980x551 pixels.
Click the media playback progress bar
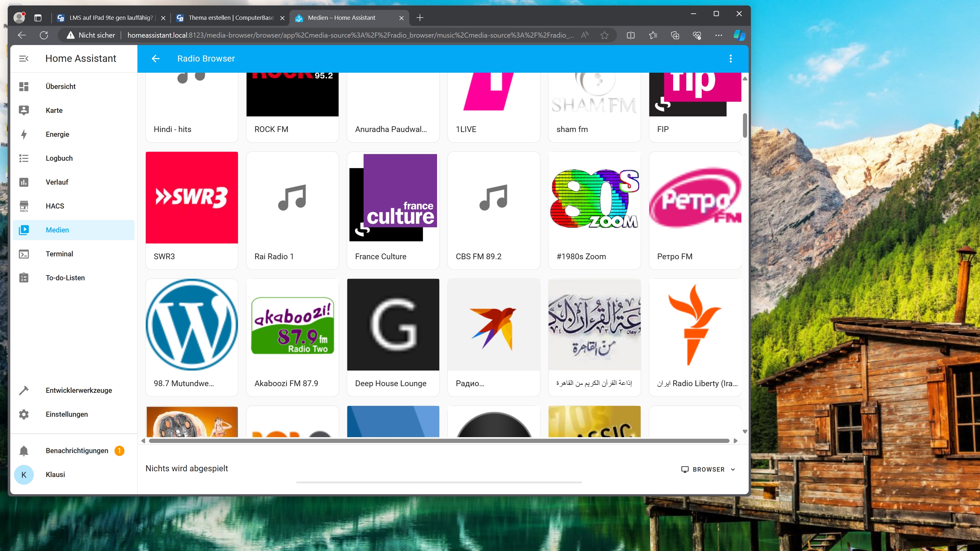pyautogui.click(x=439, y=482)
